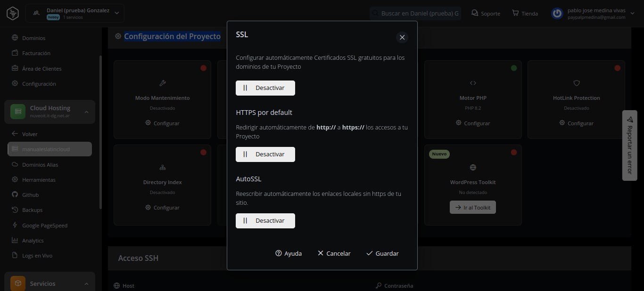The image size is (644, 291).
Task: Expand the Daniel (prueba) Gonzalez account dropdown
Action: 117,13
